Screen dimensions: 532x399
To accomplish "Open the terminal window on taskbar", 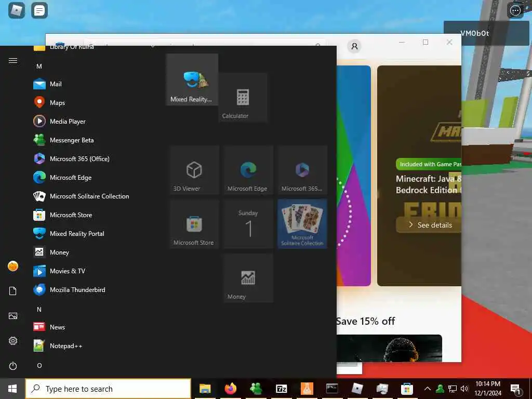I will [332, 389].
